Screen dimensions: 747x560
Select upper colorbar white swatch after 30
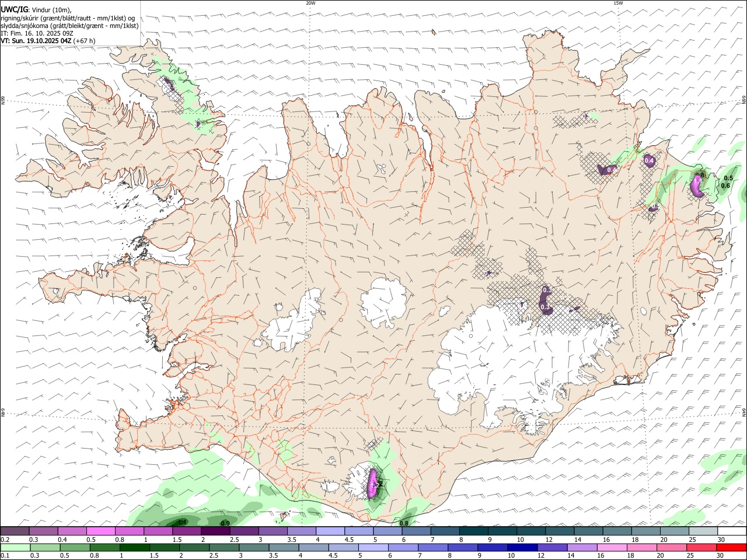[x=732, y=531]
